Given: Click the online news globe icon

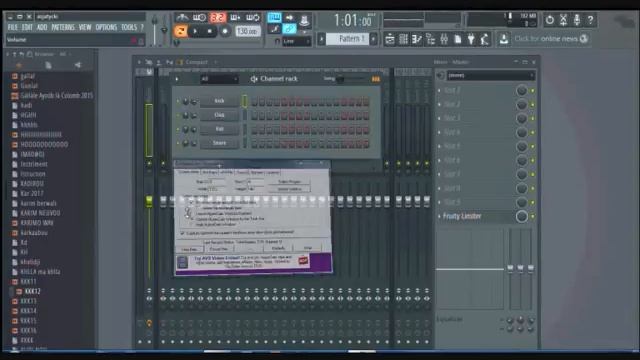Looking at the screenshot, I should pos(584,39).
